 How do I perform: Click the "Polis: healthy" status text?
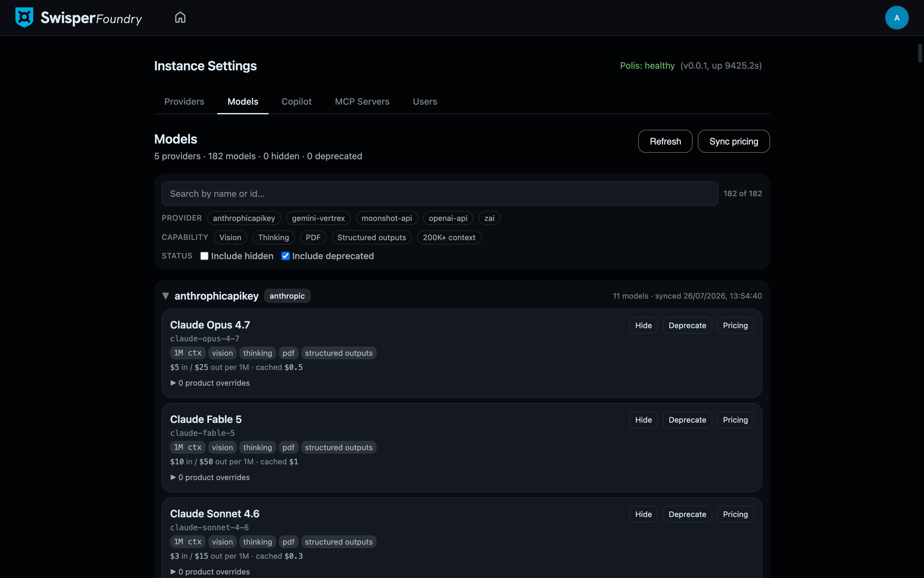point(647,66)
